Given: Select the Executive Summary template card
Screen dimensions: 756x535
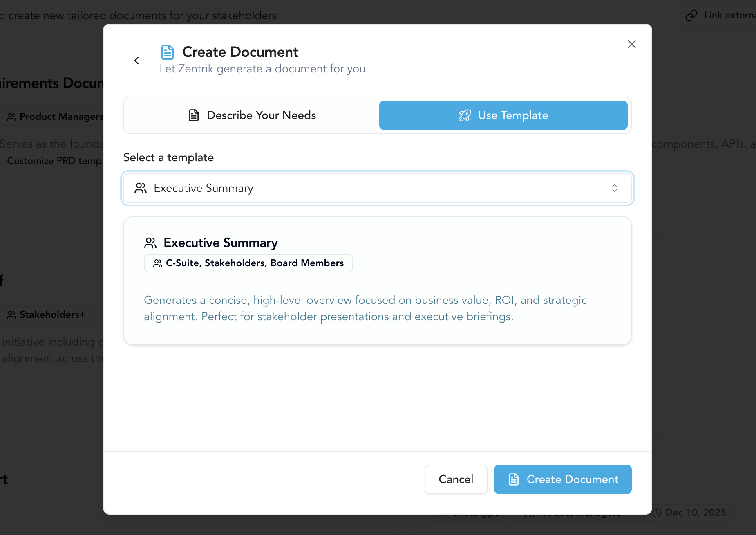Looking at the screenshot, I should click(377, 280).
